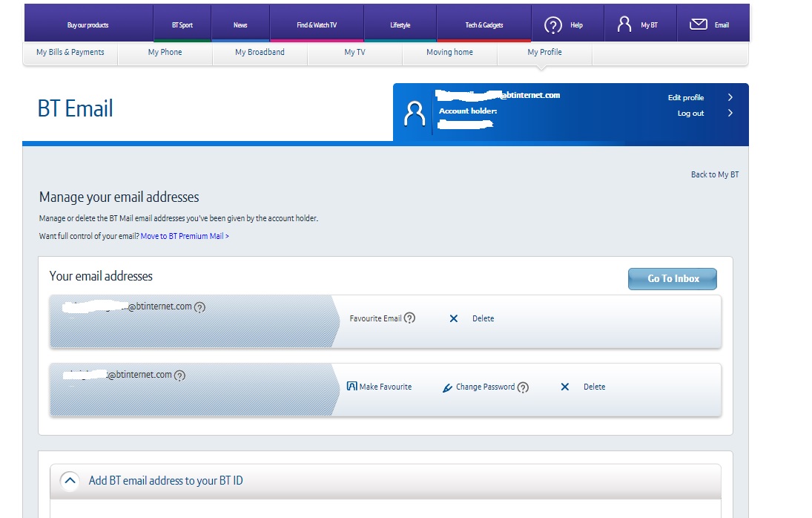Click the Change Password pen icon
The height and width of the screenshot is (518, 812).
point(447,387)
